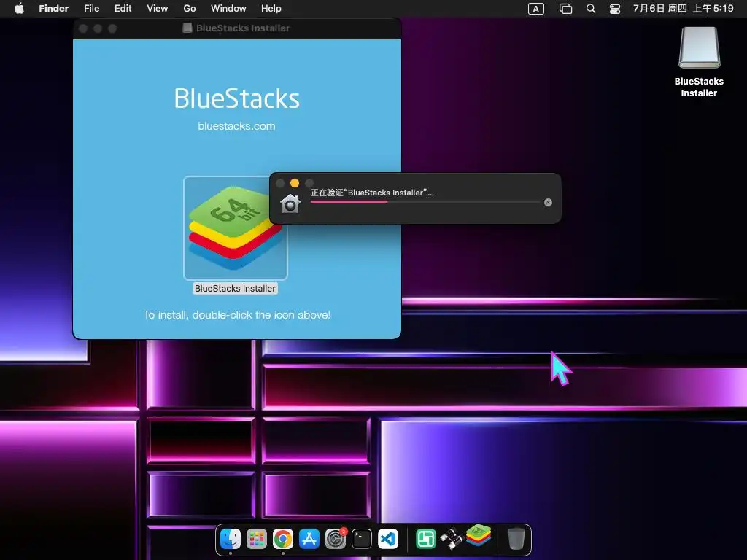Open Control Center in the menu bar
This screenshot has width=747, height=560.
coord(615,9)
